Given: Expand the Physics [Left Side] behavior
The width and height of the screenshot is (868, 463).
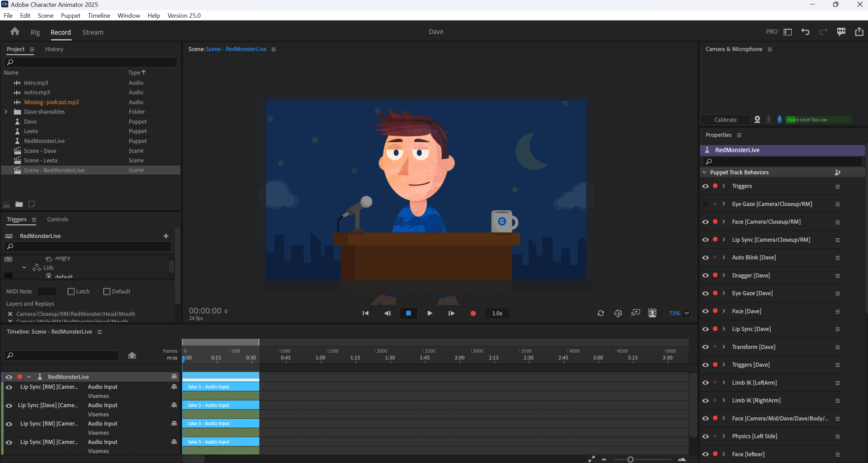Looking at the screenshot, I should (724, 436).
